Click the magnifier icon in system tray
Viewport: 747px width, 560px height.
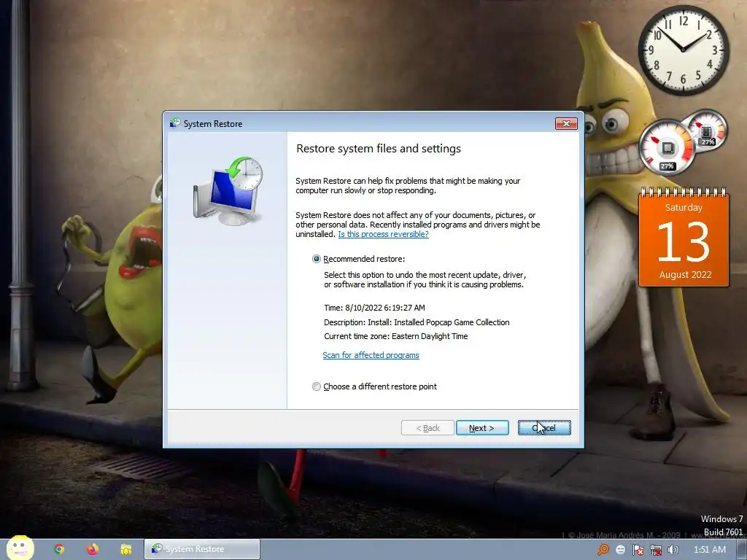coord(603,550)
